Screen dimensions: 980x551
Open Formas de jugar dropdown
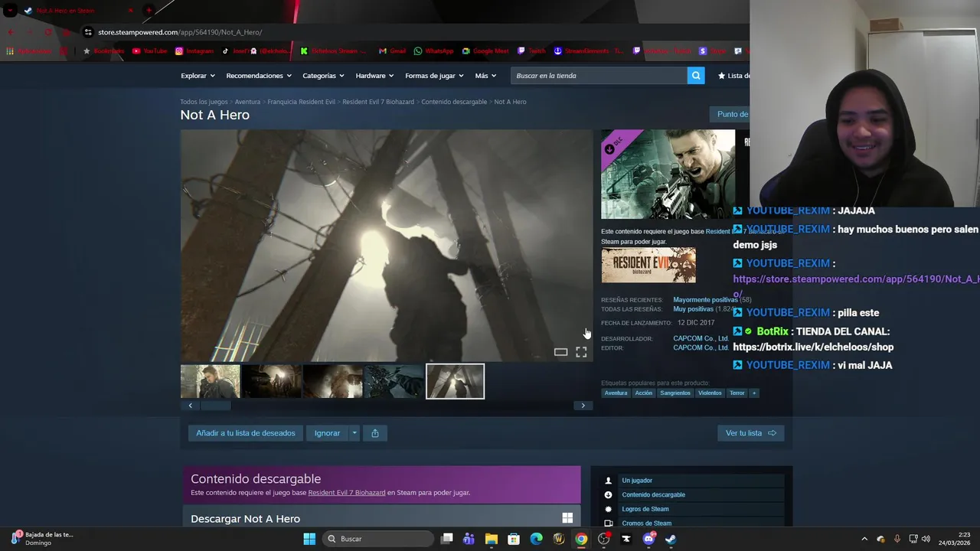click(434, 76)
